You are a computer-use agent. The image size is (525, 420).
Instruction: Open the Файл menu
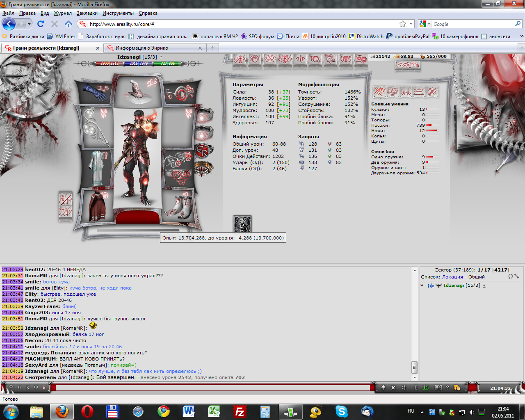tap(8, 13)
